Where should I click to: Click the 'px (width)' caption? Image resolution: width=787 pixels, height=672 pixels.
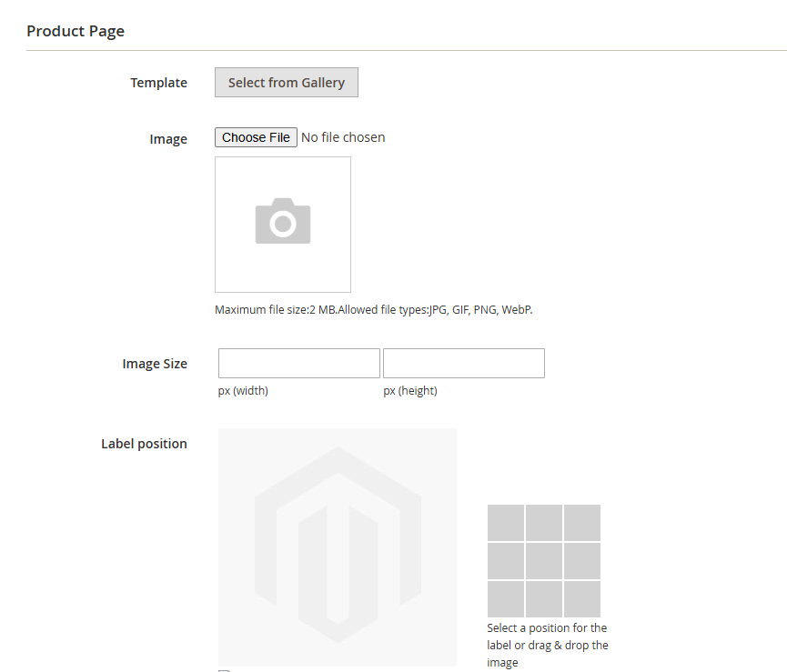(243, 391)
